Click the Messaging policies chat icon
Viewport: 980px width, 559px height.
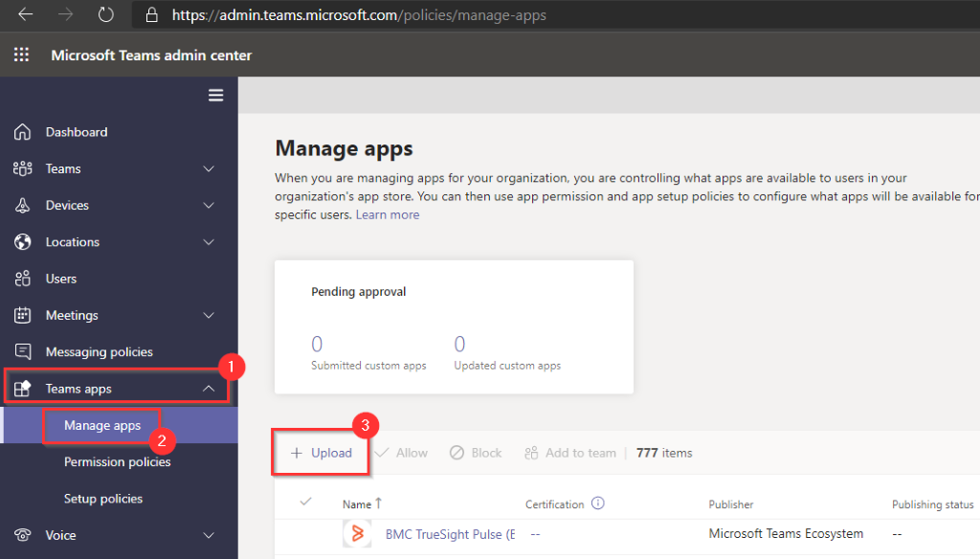pyautogui.click(x=23, y=352)
